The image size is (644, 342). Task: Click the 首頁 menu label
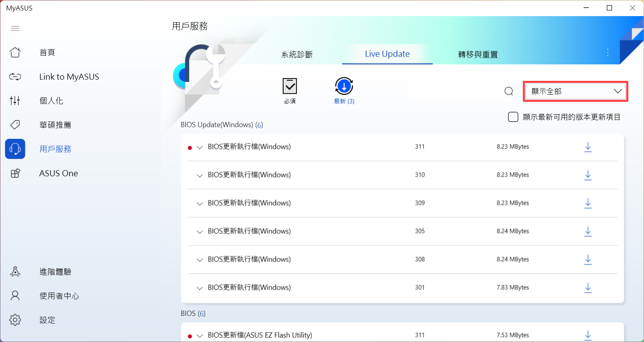47,52
